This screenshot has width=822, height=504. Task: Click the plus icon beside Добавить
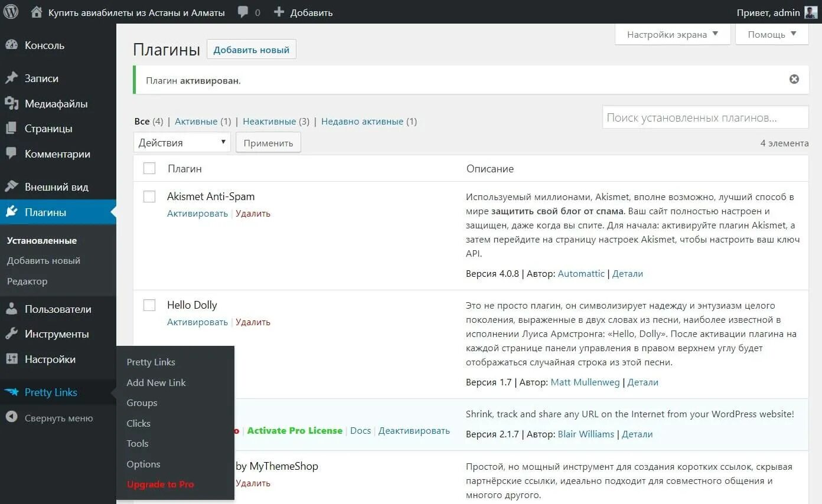(x=279, y=12)
